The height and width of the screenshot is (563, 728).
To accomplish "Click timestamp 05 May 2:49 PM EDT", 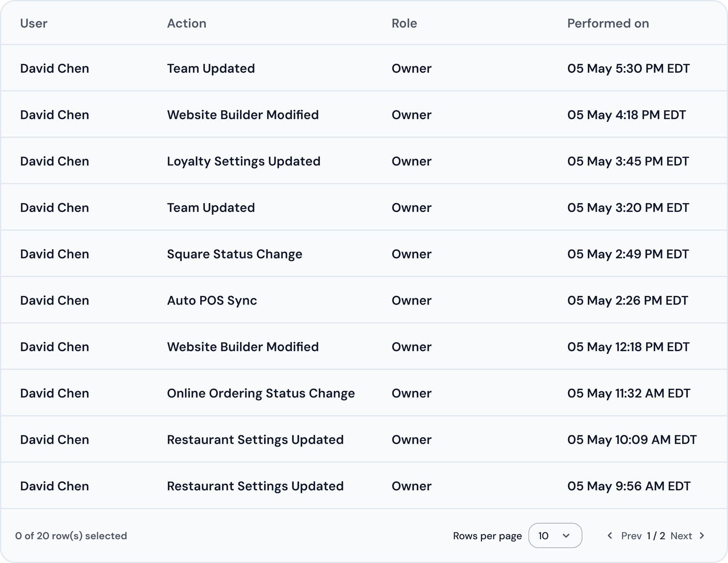I will click(628, 254).
